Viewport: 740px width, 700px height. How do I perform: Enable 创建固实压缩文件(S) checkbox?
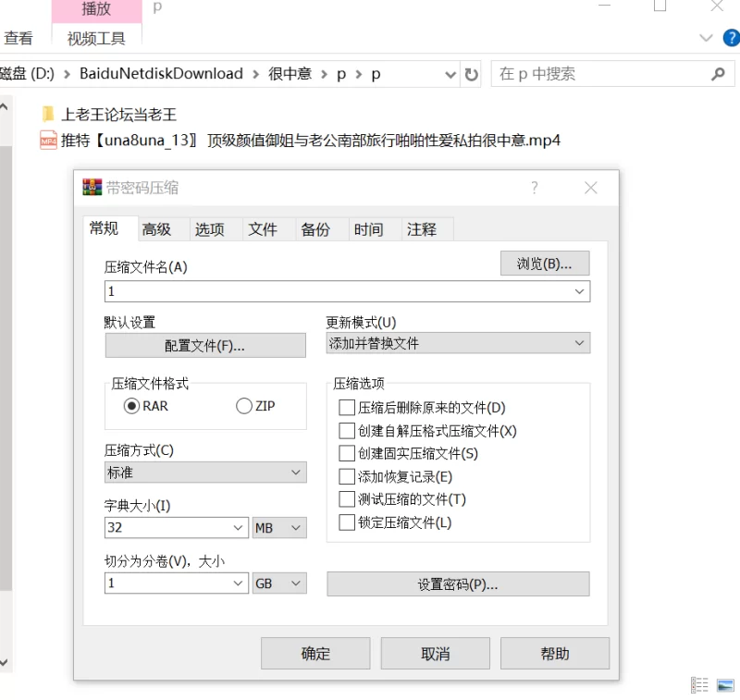(347, 453)
